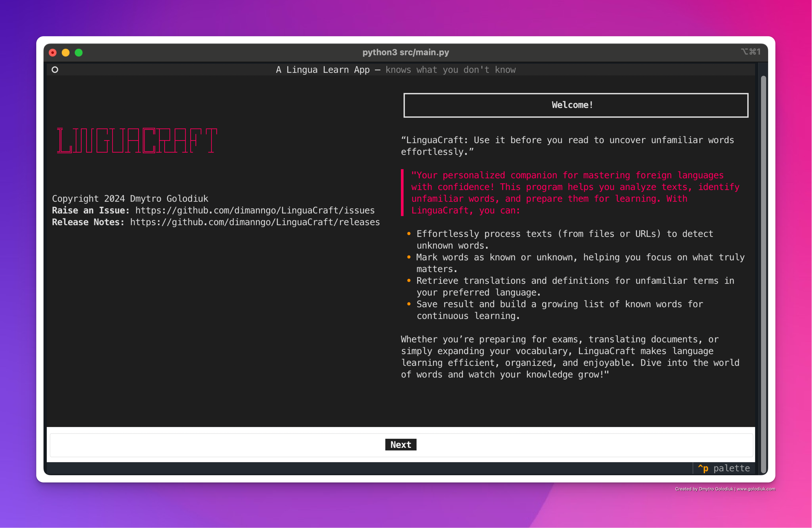Click the 'Release Notes:' label
This screenshot has width=812, height=528.
[88, 222]
